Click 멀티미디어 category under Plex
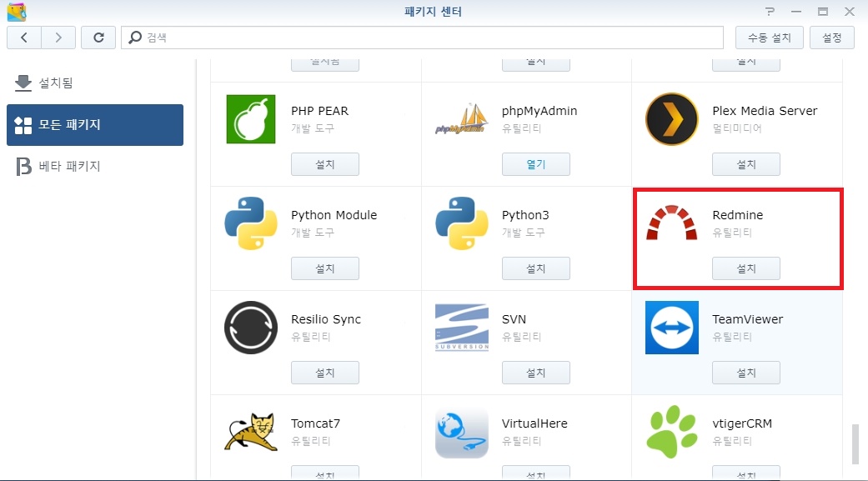 (737, 128)
